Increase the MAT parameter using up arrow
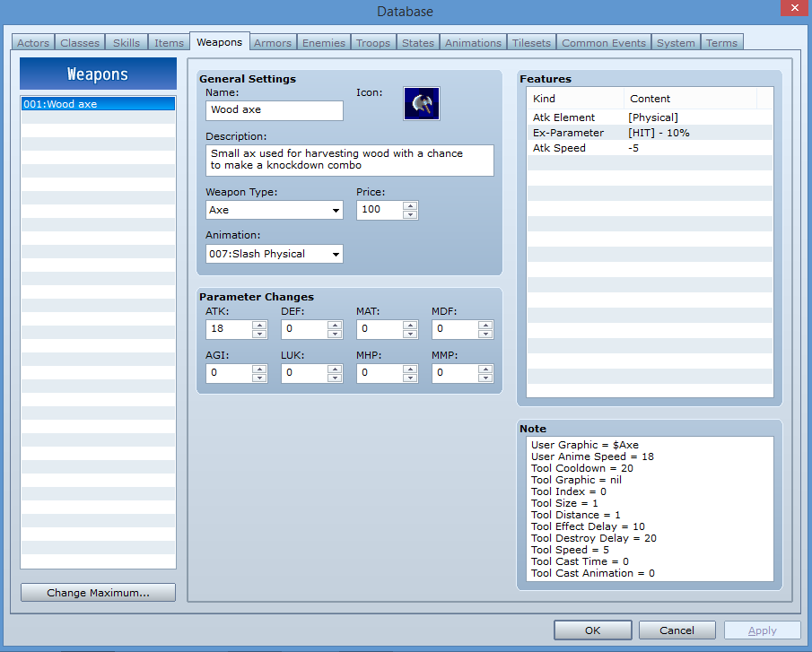This screenshot has height=652, width=812. pos(410,326)
